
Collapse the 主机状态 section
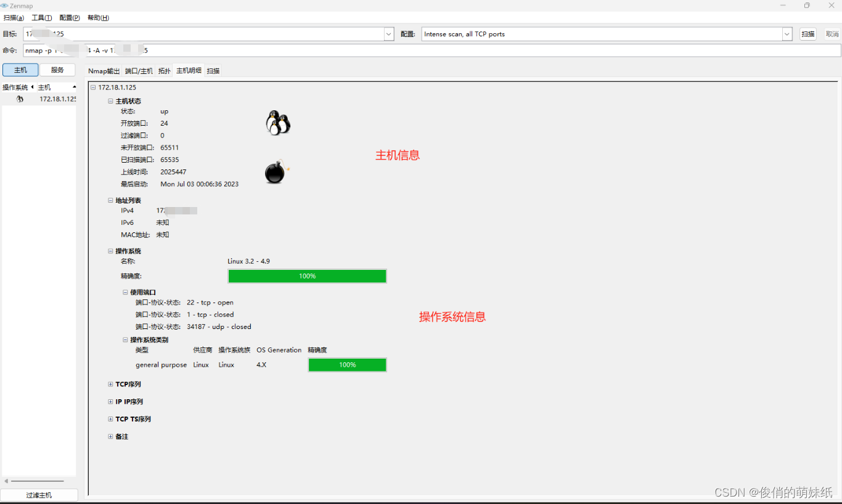110,101
